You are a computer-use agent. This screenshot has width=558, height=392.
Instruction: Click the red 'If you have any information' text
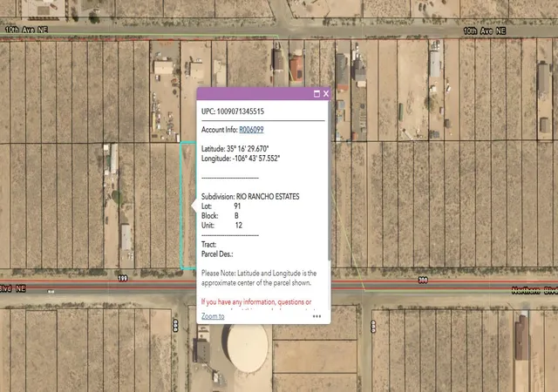click(x=256, y=302)
